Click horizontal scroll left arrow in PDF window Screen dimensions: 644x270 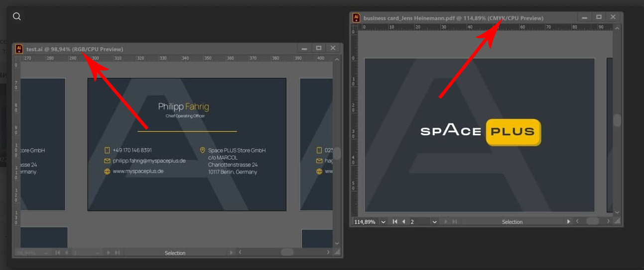click(x=577, y=221)
